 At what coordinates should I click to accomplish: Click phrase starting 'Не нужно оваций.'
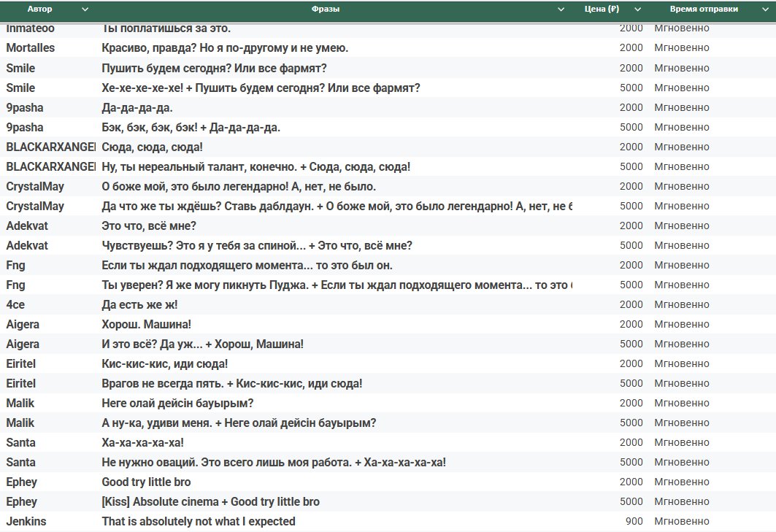pyautogui.click(x=274, y=462)
